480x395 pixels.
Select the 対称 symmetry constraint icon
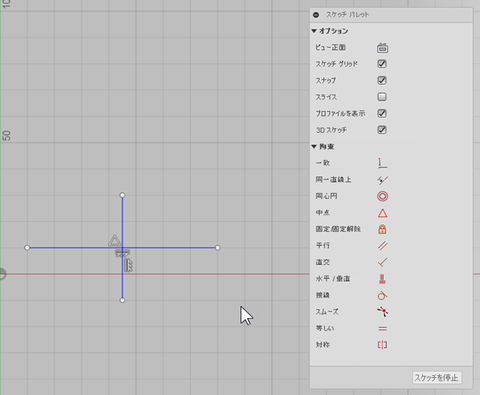[x=382, y=345]
